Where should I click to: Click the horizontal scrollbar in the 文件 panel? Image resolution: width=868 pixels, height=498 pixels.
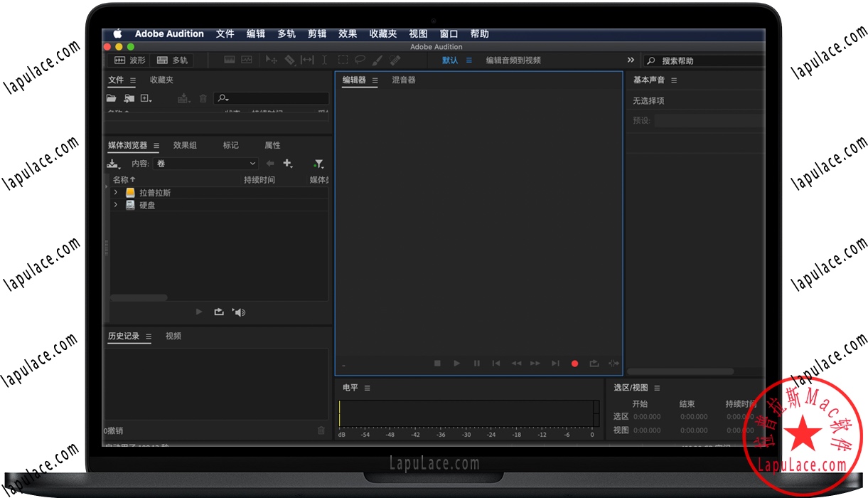[139, 297]
